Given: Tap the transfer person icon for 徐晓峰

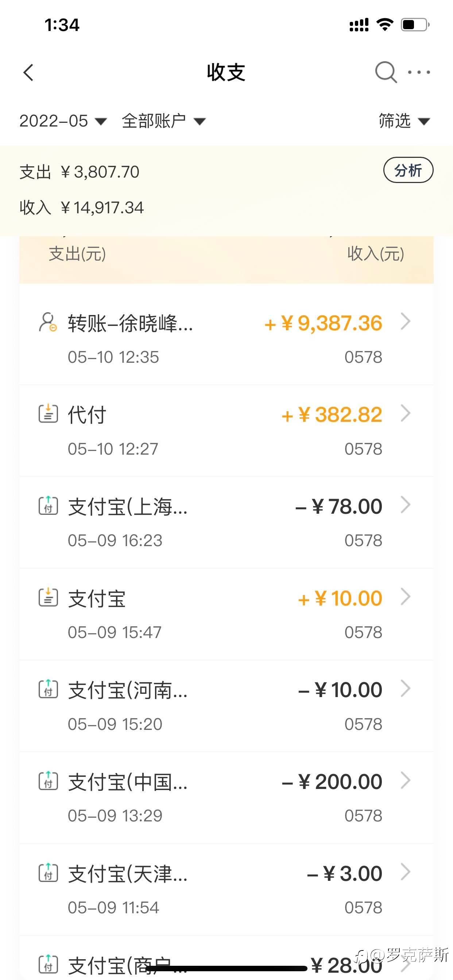Looking at the screenshot, I should [48, 322].
